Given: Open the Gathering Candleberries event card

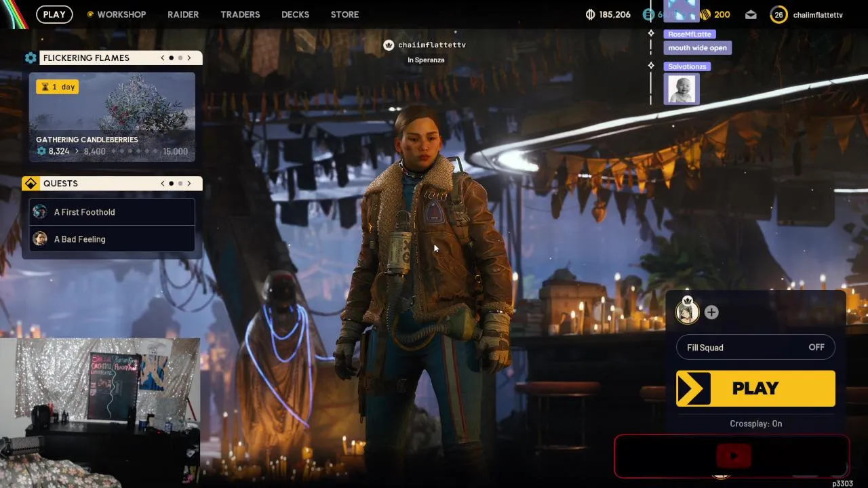Looking at the screenshot, I should pos(112,117).
